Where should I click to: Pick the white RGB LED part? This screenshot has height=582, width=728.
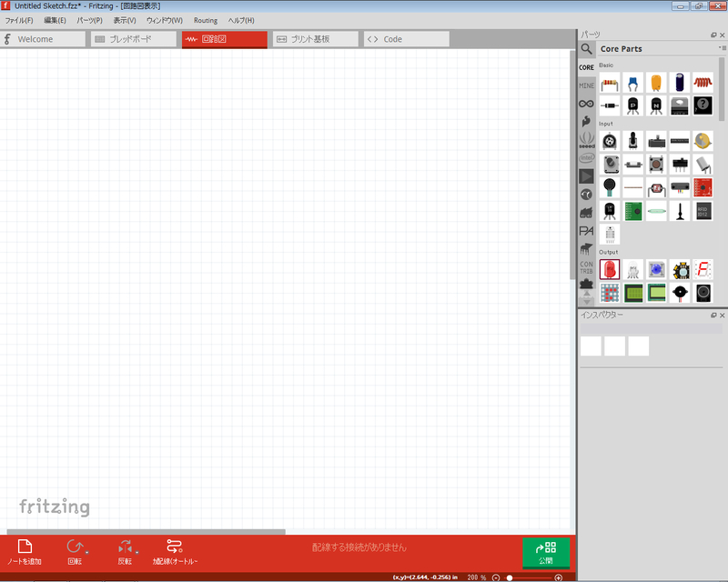[632, 270]
